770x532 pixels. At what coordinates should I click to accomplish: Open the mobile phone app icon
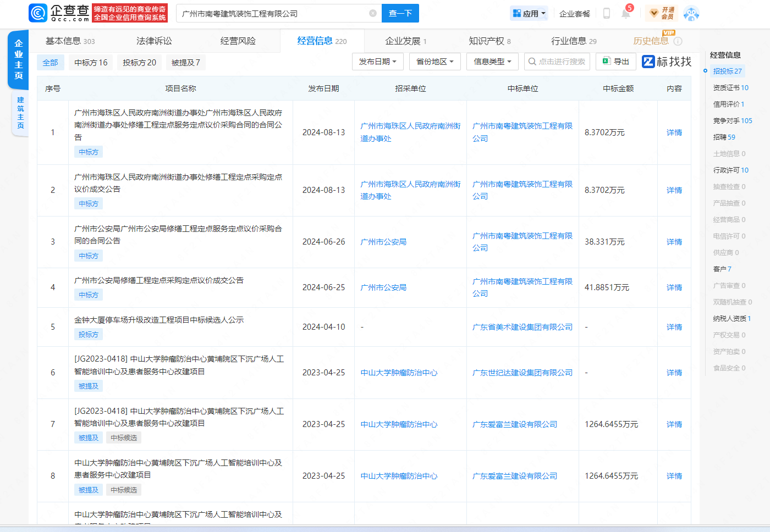click(607, 13)
